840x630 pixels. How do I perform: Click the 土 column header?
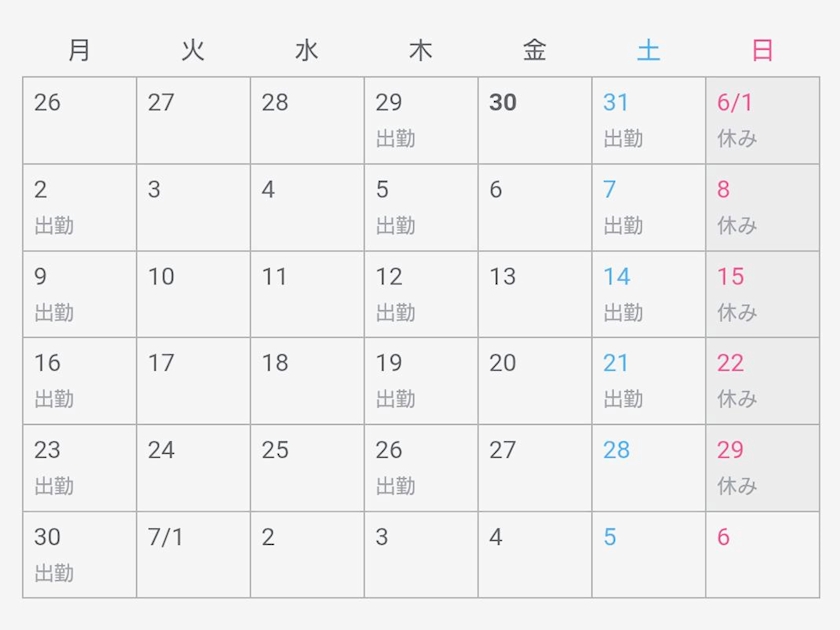(649, 50)
